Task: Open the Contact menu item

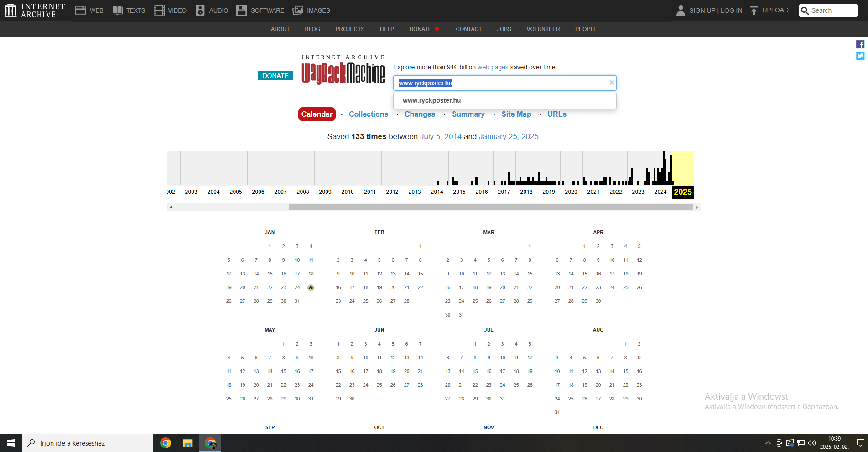Action: [468, 29]
